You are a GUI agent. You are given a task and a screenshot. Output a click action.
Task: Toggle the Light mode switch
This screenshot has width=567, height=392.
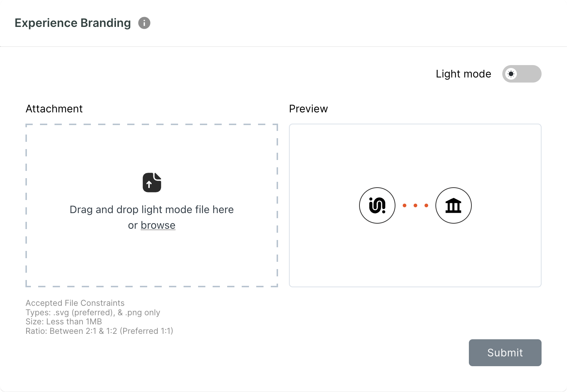point(522,74)
